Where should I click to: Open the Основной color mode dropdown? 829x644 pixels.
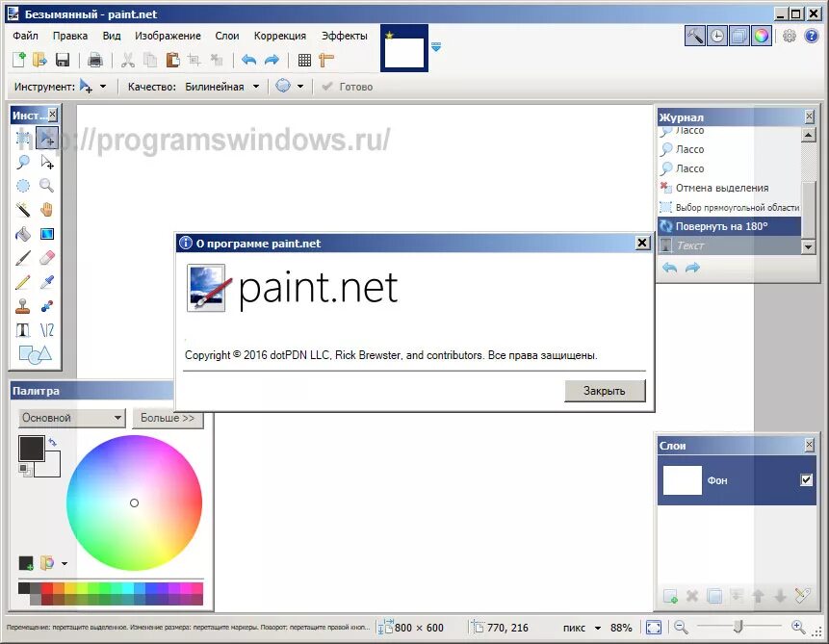pos(72,418)
